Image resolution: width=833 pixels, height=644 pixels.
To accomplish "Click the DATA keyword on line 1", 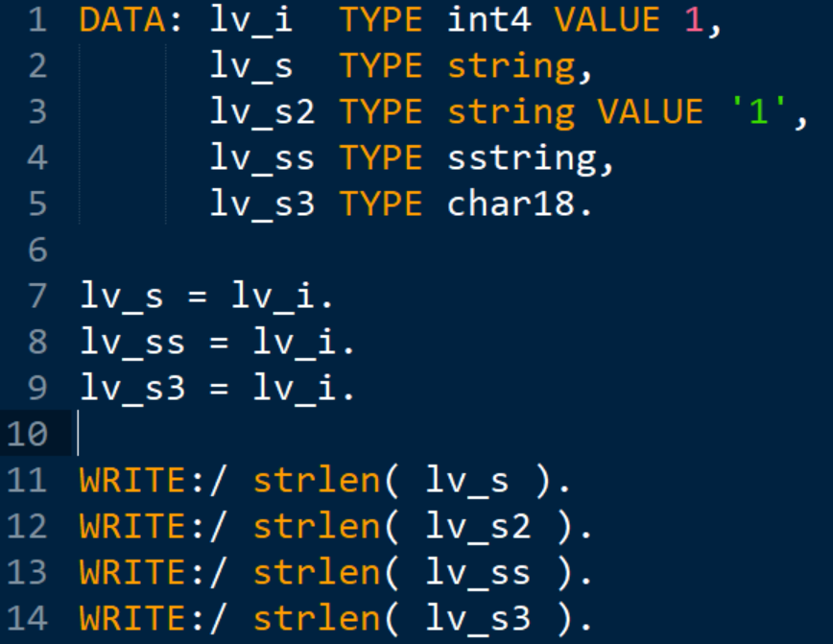I will coord(123,20).
